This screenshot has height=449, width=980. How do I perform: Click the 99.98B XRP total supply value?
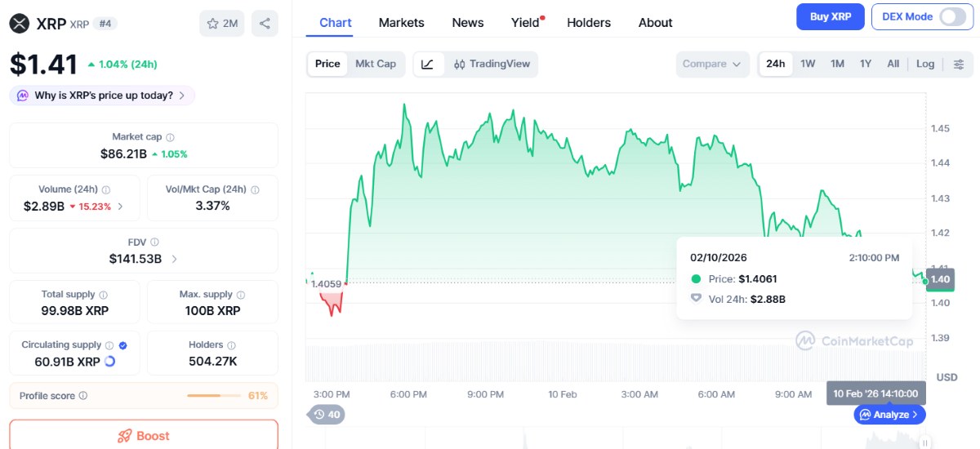tap(74, 310)
